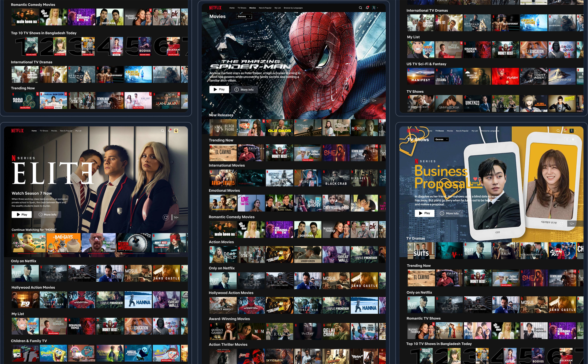Switch TV Shows page to list view
Image resolution: width=588 pixels, height=364 pixels.
pyautogui.click(x=568, y=139)
